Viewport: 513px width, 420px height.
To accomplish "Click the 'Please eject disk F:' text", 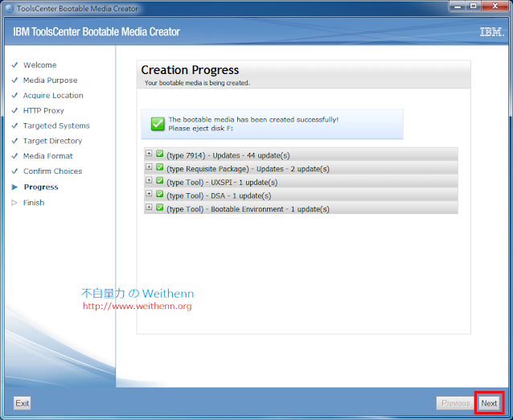I will (200, 129).
